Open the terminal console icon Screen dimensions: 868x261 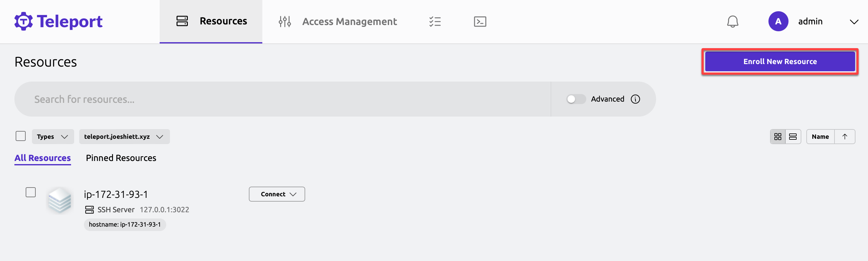pyautogui.click(x=480, y=22)
